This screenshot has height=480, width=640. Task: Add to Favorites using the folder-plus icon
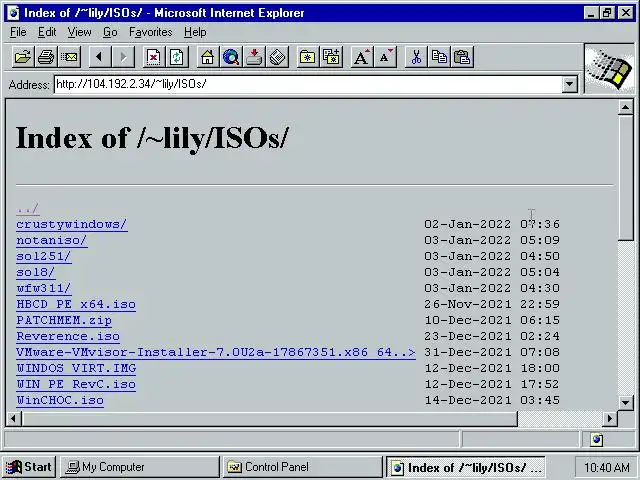(x=331, y=57)
